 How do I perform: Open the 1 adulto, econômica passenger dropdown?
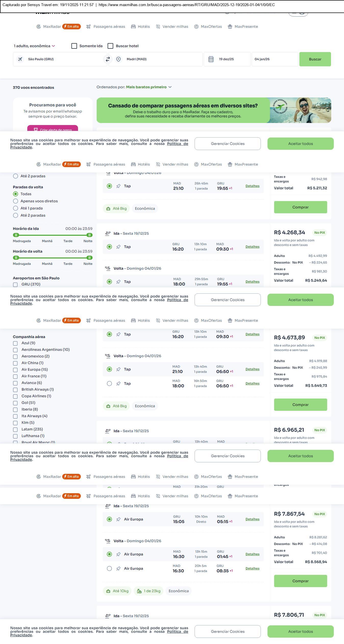pyautogui.click(x=34, y=46)
